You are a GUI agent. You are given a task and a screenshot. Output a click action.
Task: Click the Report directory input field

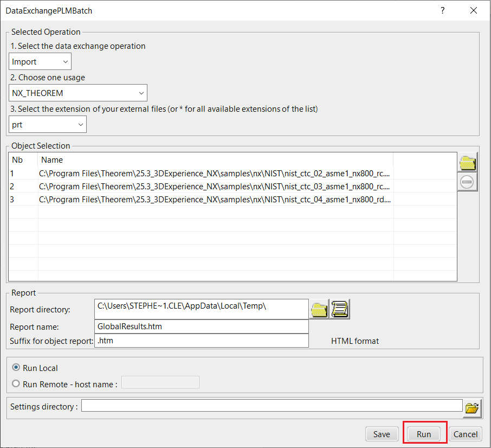click(x=202, y=309)
